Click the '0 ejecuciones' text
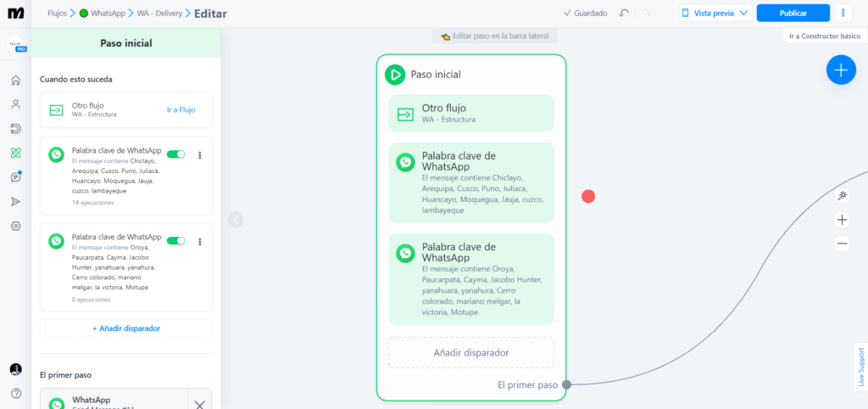The width and height of the screenshot is (868, 409). 92,300
